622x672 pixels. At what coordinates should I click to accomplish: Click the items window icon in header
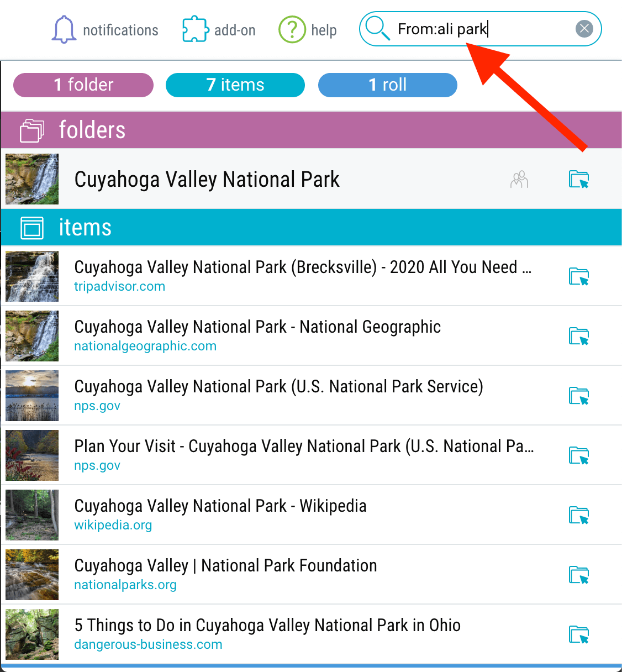[32, 228]
